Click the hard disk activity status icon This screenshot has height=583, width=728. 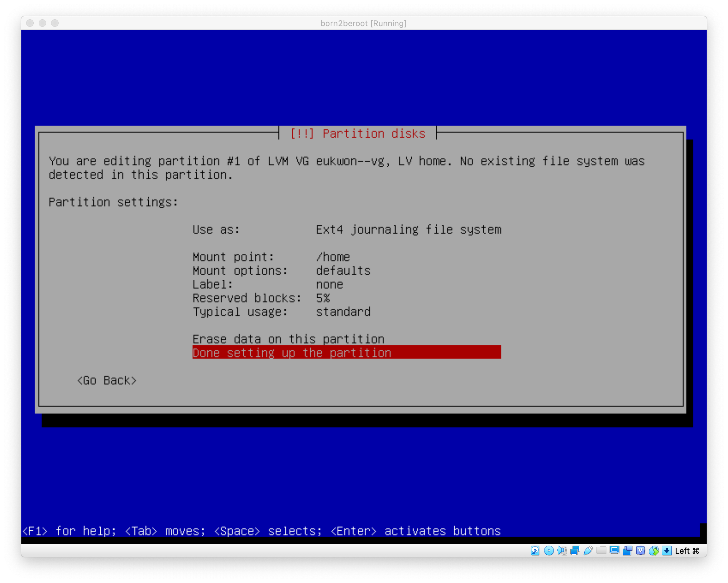(535, 551)
